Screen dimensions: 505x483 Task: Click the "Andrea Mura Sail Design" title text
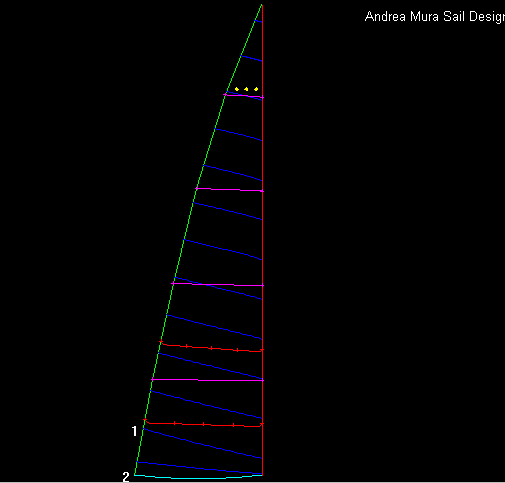pos(435,17)
